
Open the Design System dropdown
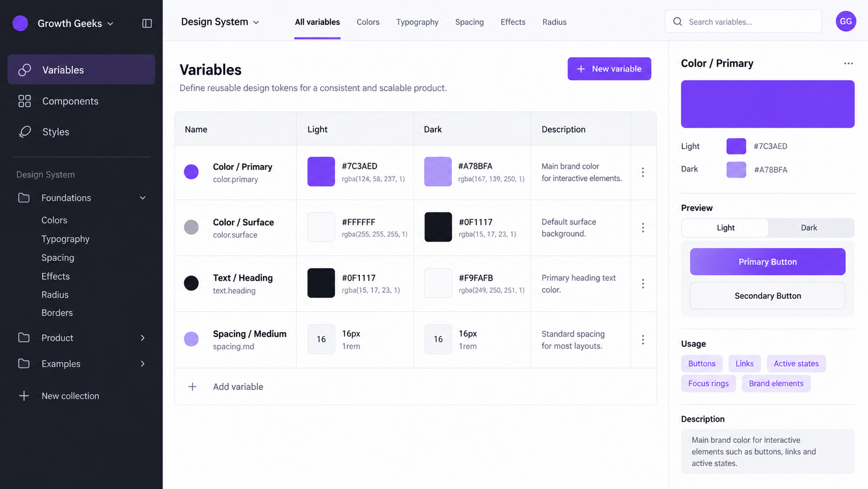(x=220, y=22)
